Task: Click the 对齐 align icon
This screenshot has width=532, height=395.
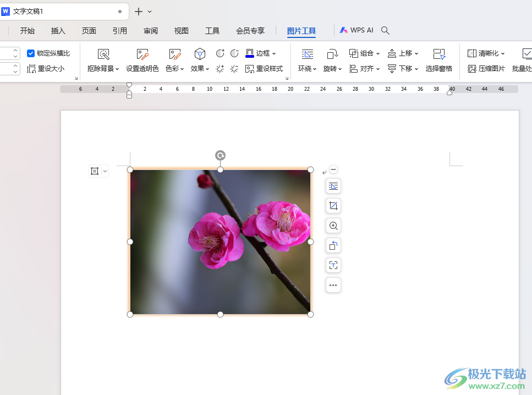Action: pos(354,69)
